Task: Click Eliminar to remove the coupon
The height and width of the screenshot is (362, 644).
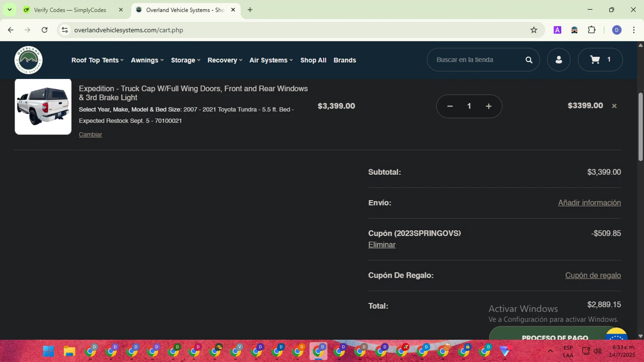Action: [x=382, y=245]
